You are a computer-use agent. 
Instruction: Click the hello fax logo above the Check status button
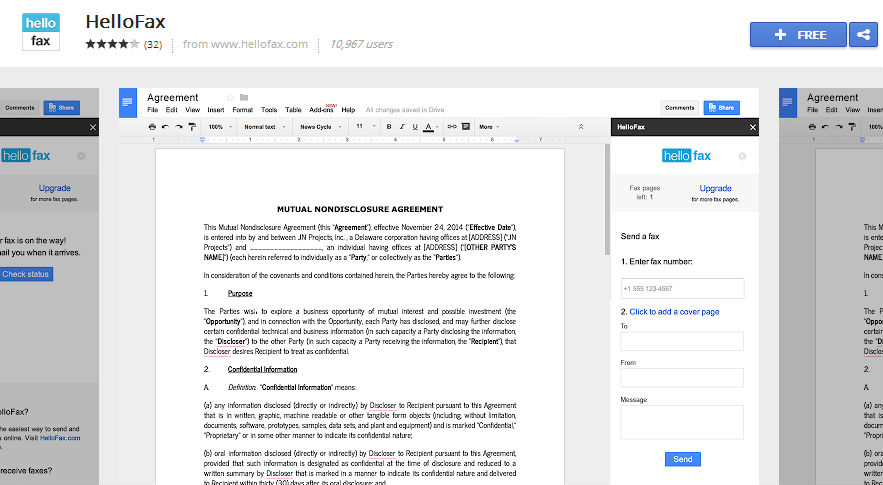tap(25, 155)
